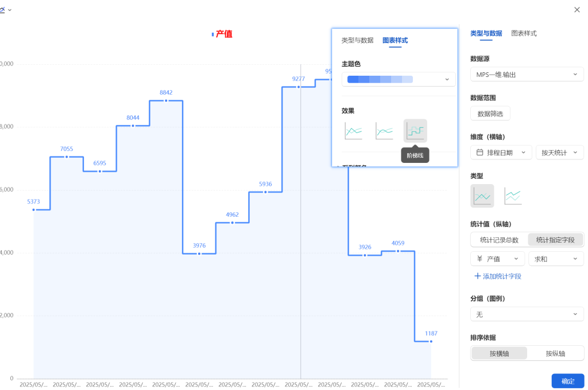Select the smooth line effect icon
The width and height of the screenshot is (588, 390).
coord(384,131)
